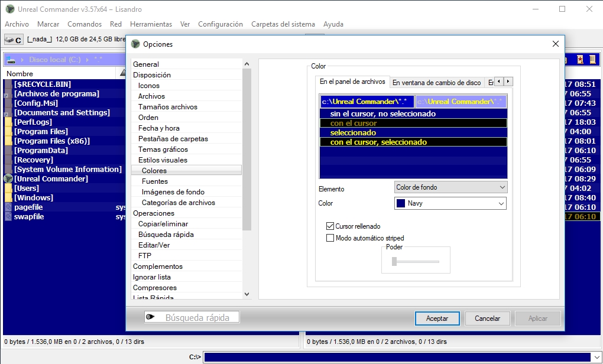Viewport: 603px width, 364px height.
Task: Toggle the Cursor rellenado checkbox
Action: point(330,226)
